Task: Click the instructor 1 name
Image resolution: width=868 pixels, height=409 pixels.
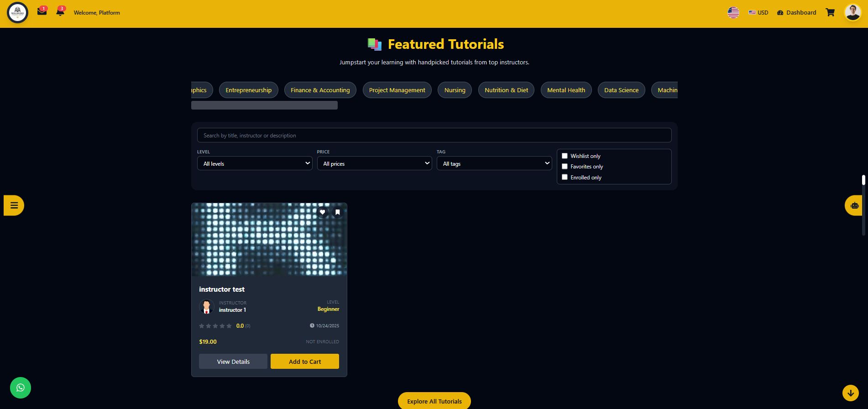Action: click(232, 310)
